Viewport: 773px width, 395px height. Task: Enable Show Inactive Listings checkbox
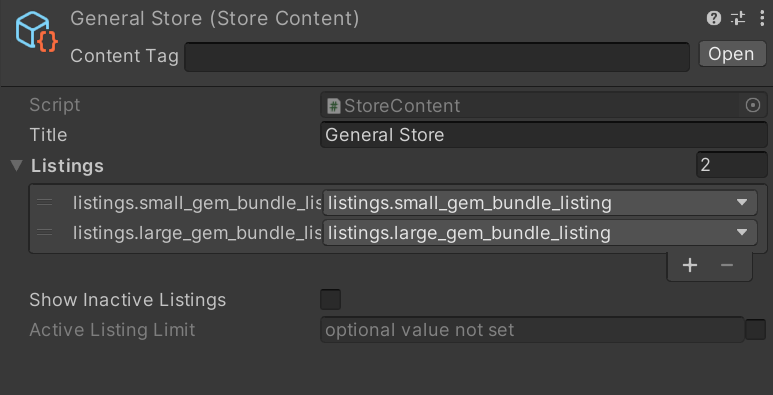[330, 300]
